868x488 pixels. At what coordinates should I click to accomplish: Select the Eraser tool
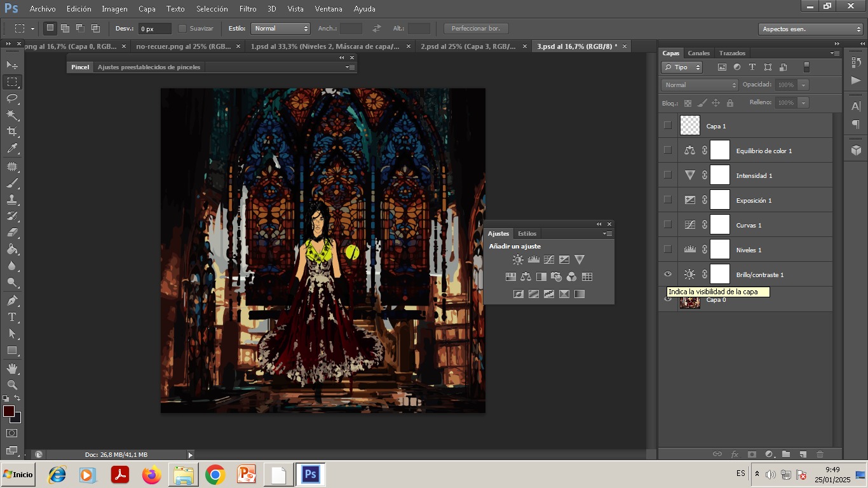point(12,233)
